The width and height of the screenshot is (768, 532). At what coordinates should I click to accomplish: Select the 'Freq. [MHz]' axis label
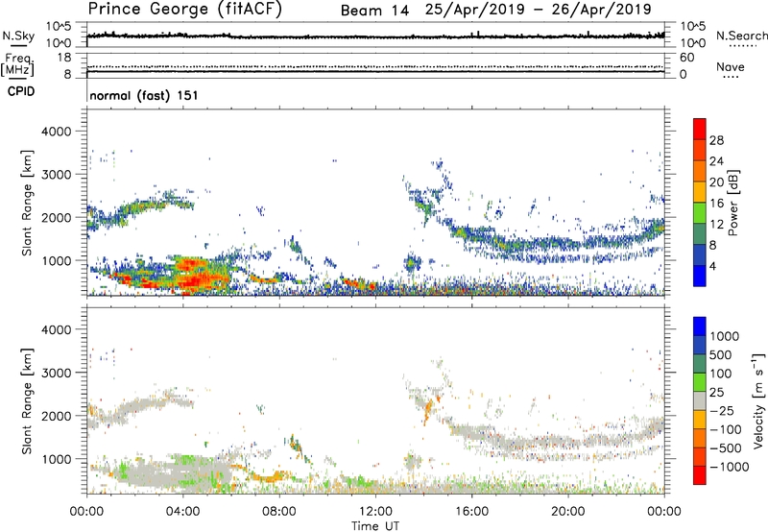[x=18, y=64]
